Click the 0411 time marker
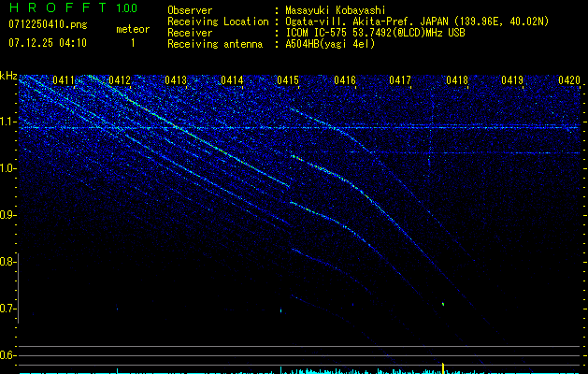The image size is (588, 374). click(x=64, y=80)
